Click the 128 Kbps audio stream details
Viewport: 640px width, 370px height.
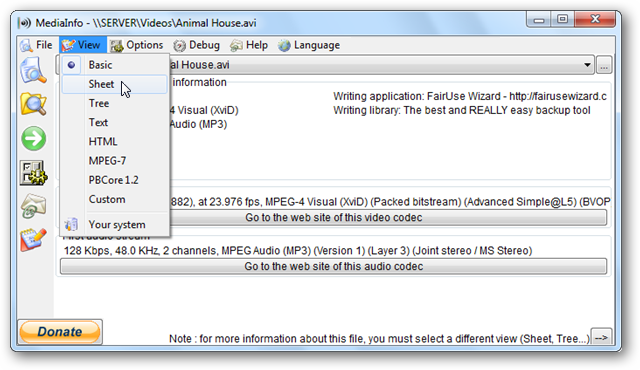click(298, 250)
